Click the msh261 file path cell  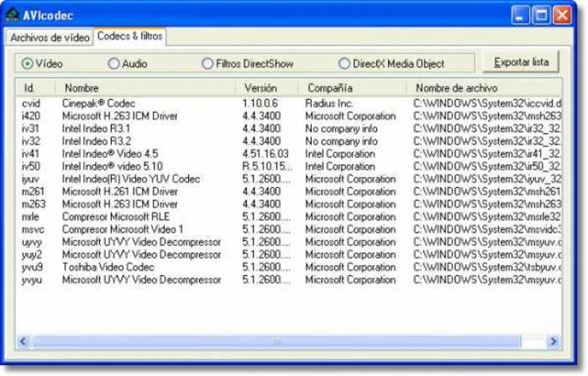coord(487,192)
